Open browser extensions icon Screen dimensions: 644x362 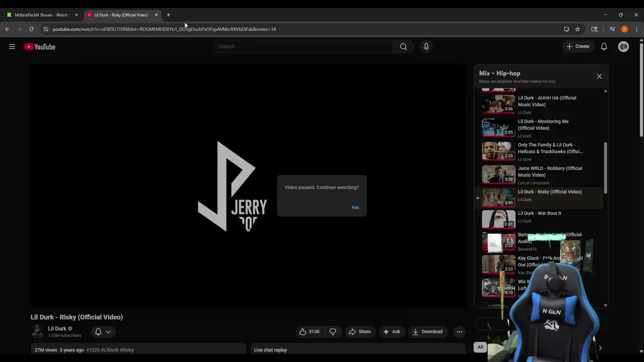(x=594, y=29)
